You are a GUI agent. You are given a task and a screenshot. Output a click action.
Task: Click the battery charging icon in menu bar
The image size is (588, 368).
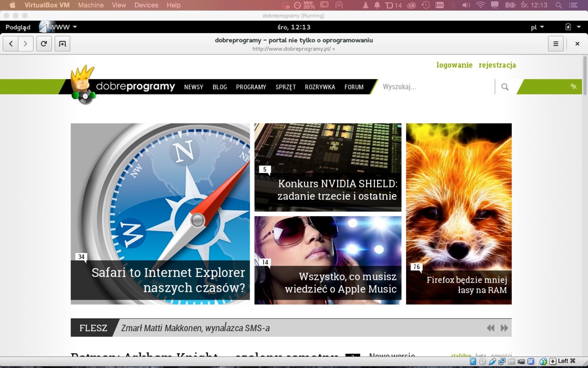point(510,5)
